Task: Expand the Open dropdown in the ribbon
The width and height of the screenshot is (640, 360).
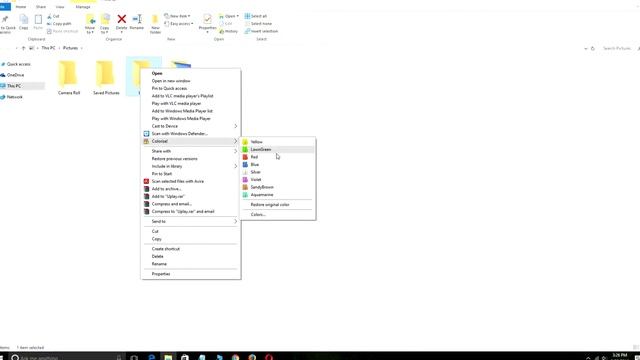Action: 229,16
